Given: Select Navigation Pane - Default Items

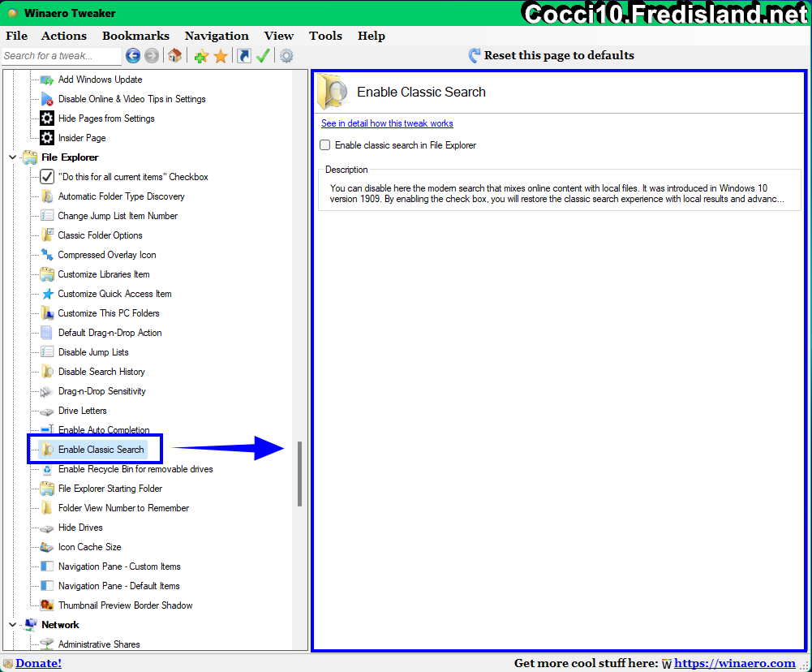Looking at the screenshot, I should tap(118, 586).
